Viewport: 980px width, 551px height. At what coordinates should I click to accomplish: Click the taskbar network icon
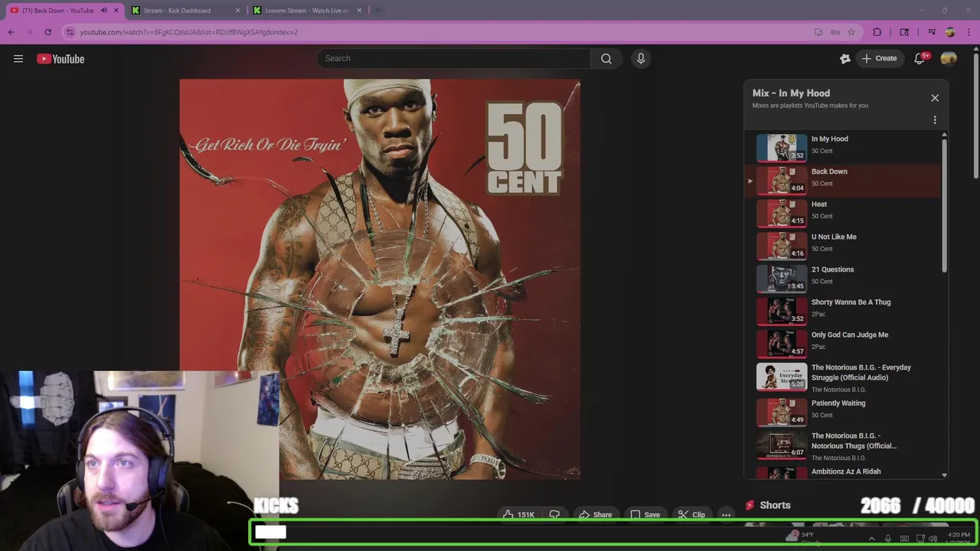920,539
